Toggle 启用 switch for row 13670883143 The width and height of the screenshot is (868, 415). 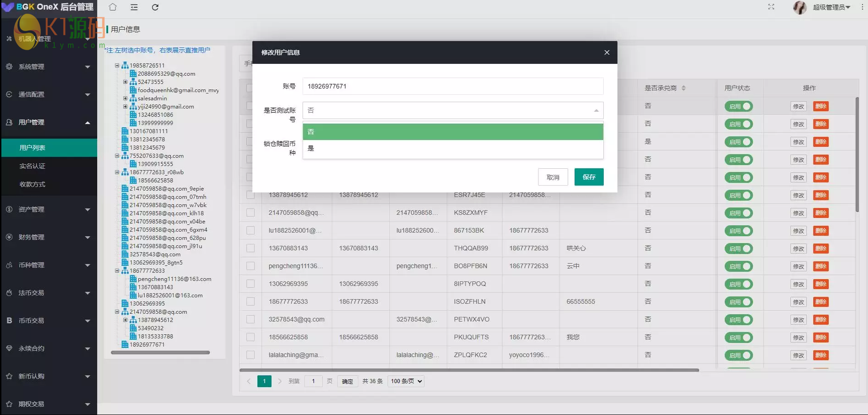tap(738, 249)
